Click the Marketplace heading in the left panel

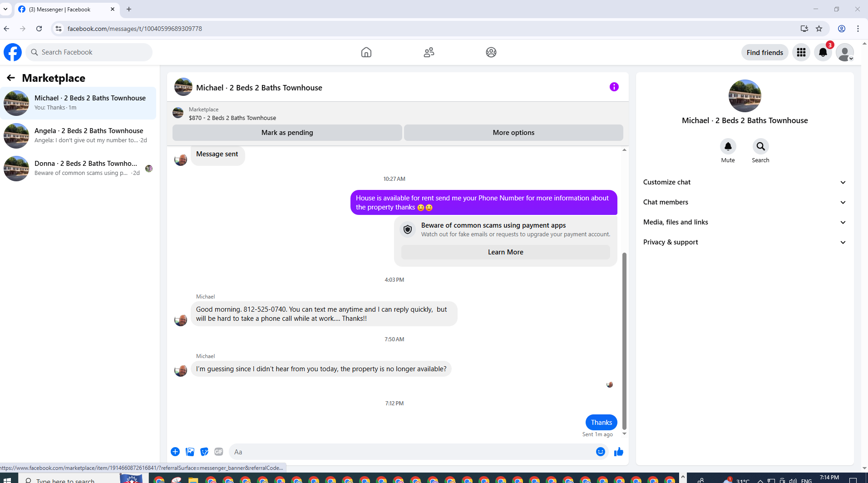tap(54, 78)
